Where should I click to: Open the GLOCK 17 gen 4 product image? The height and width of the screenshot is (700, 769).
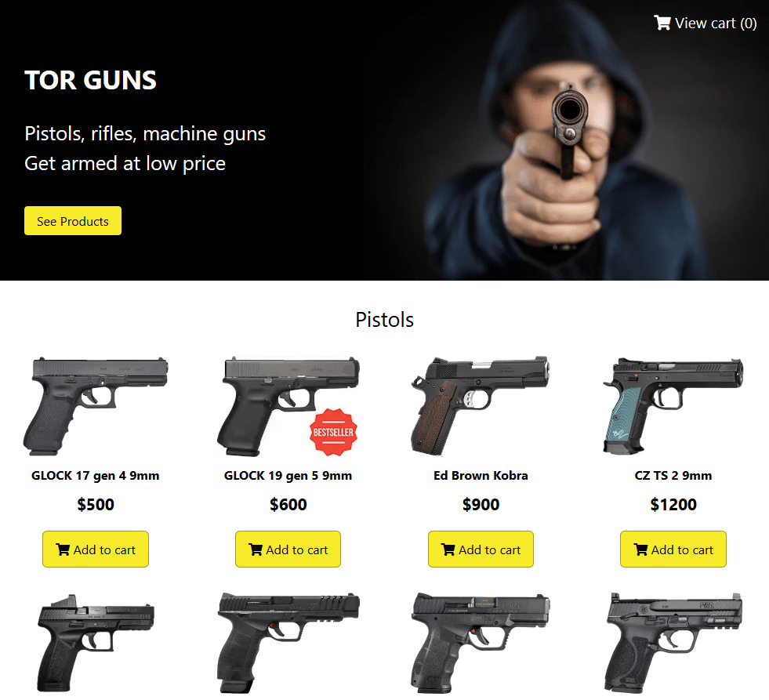point(96,406)
